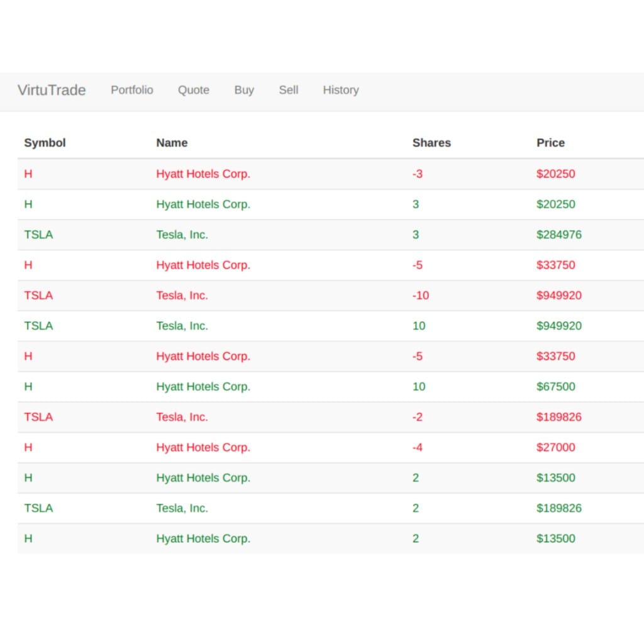This screenshot has height=644, width=644.
Task: Click the 3 shares cell in the $284976 row
Action: [416, 235]
